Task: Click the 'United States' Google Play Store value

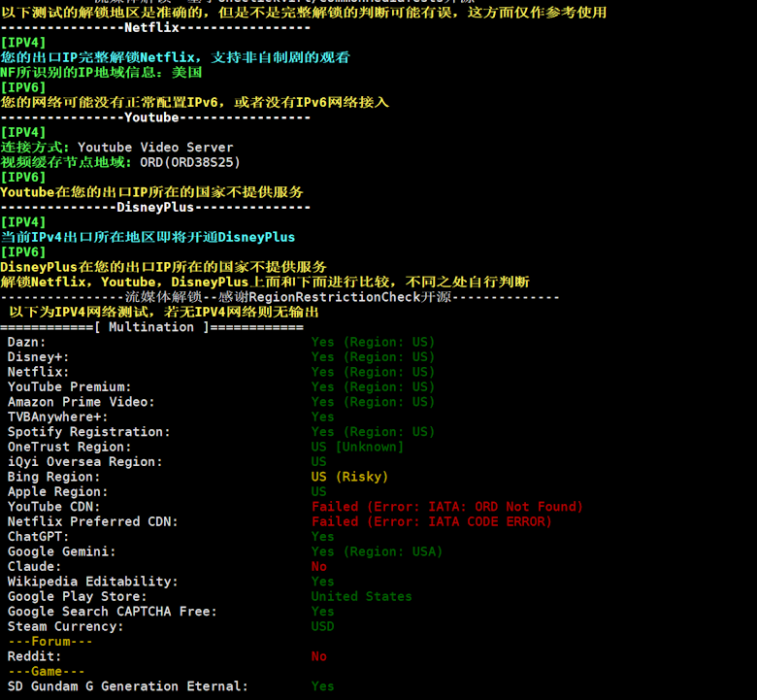Action: (x=361, y=596)
